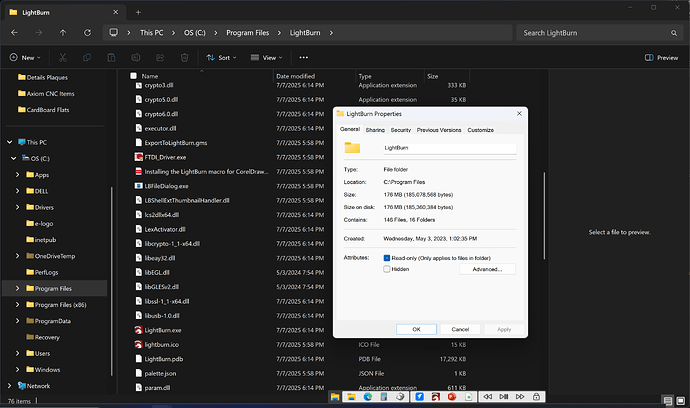Click OK in LightBurn Properties
This screenshot has width=690, height=408.
click(x=416, y=329)
